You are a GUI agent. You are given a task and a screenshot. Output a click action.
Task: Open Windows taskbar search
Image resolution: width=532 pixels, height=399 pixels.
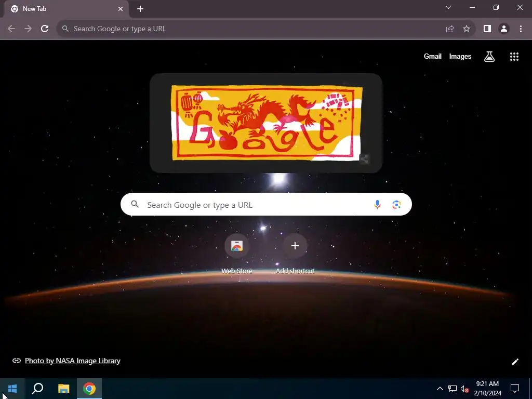click(37, 389)
